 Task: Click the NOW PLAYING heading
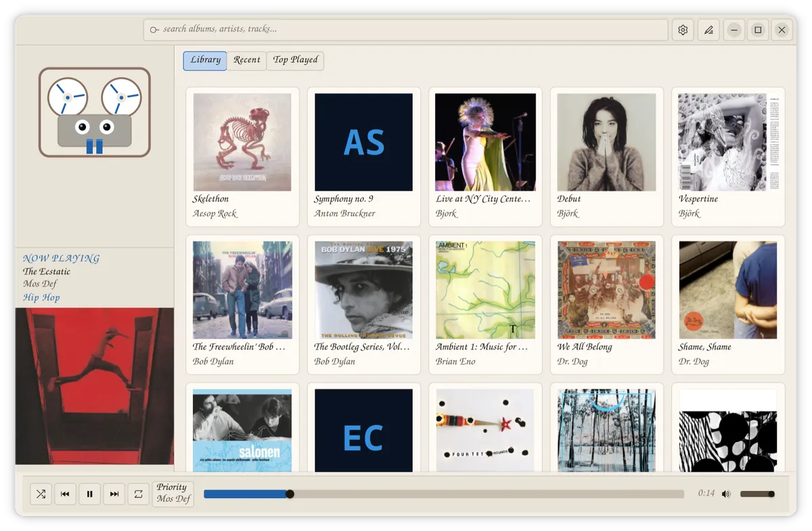(x=61, y=258)
